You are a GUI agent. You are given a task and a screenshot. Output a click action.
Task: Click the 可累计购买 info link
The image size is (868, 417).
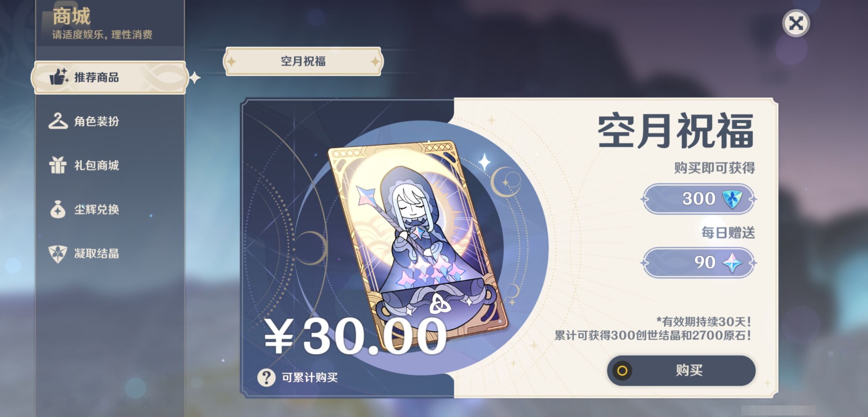click(x=310, y=377)
